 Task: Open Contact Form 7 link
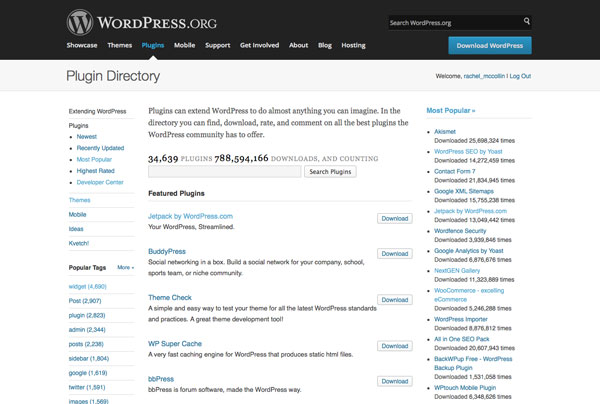[x=455, y=171]
